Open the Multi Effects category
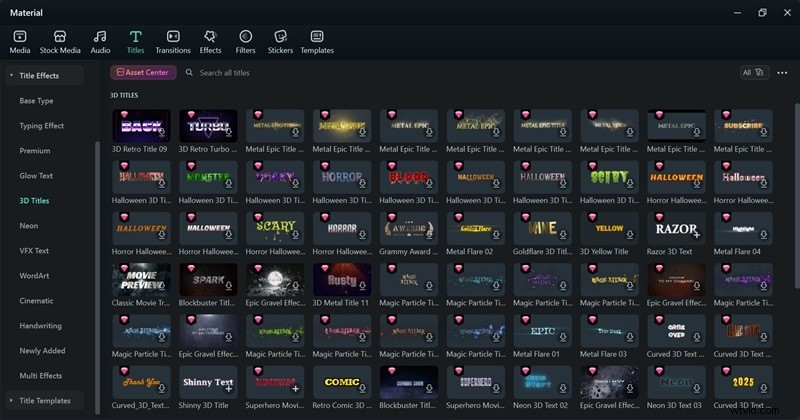Screen dimensions: 800x420 [41, 376]
